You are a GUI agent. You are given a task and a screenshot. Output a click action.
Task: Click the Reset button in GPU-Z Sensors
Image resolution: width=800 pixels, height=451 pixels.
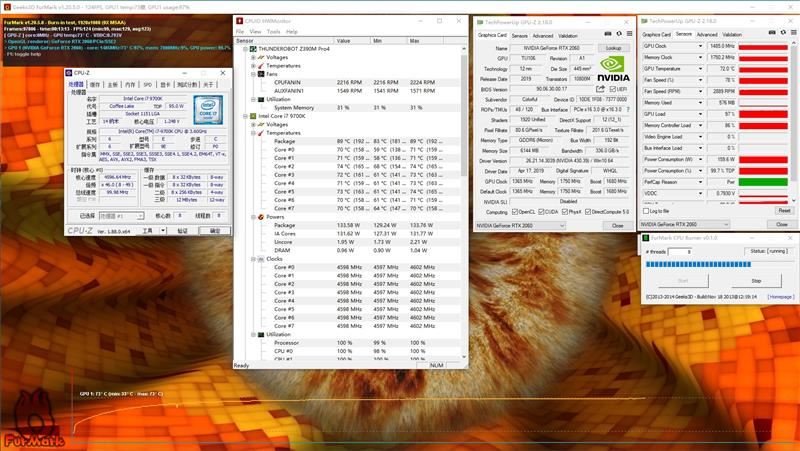point(784,210)
